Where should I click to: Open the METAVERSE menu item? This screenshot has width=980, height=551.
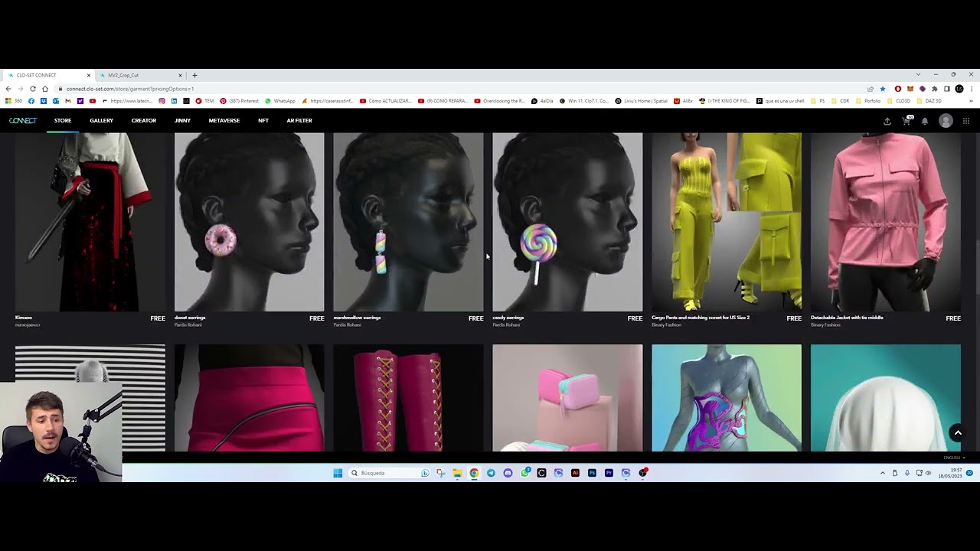click(x=224, y=121)
